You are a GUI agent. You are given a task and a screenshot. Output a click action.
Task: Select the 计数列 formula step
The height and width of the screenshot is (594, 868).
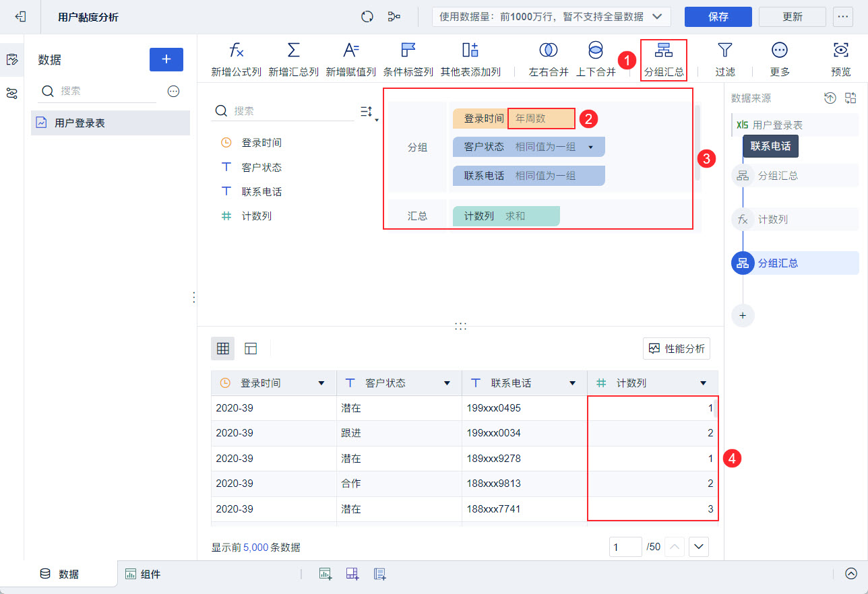795,220
